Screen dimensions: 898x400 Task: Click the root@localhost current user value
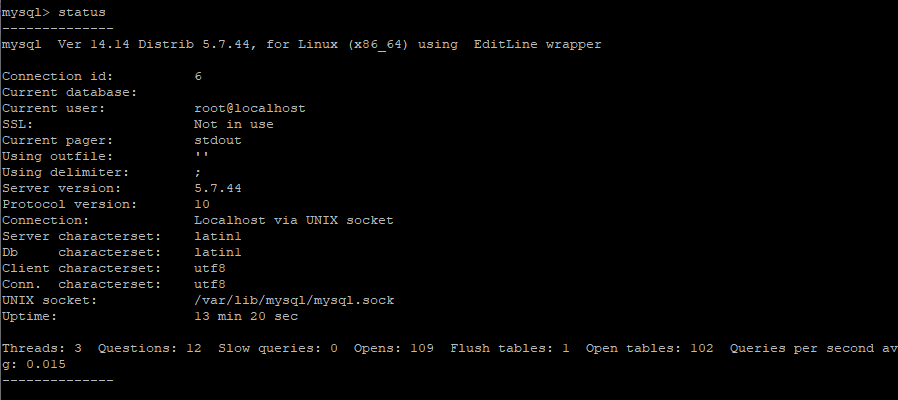pyautogui.click(x=249, y=108)
